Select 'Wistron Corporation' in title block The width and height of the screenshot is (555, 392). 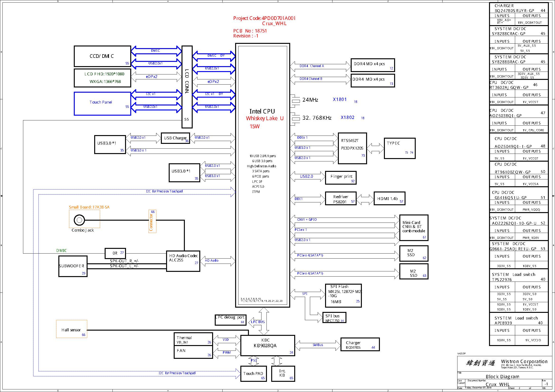[524, 361]
